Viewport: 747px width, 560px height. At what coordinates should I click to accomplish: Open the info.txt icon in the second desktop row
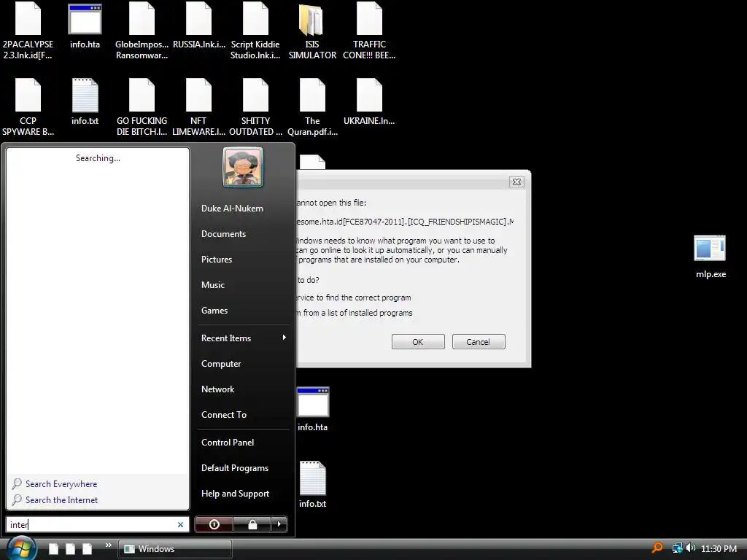click(x=85, y=103)
